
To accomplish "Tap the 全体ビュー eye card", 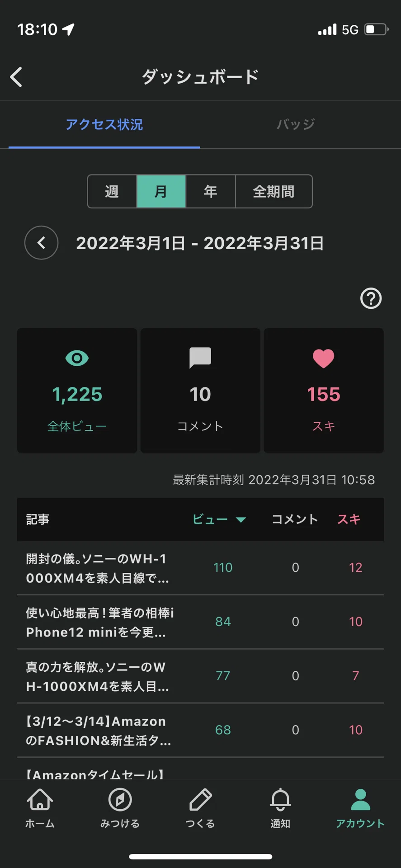I will point(77,391).
